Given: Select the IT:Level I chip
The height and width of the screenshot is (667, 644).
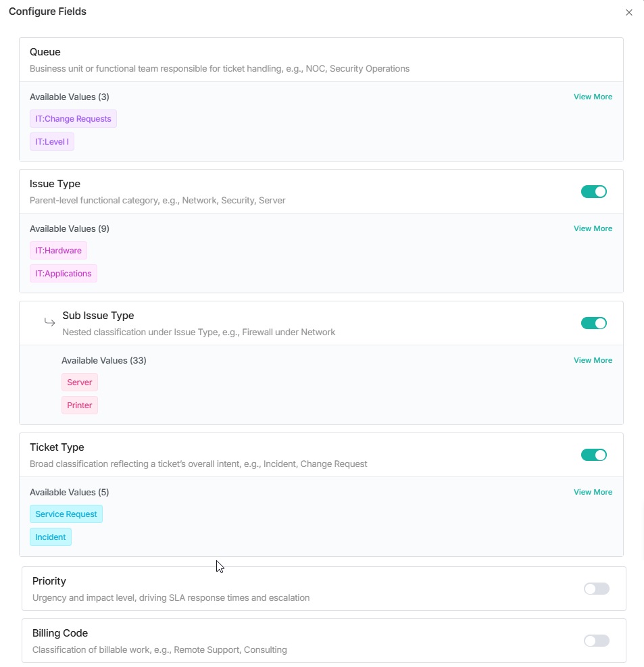Looking at the screenshot, I should [51, 141].
